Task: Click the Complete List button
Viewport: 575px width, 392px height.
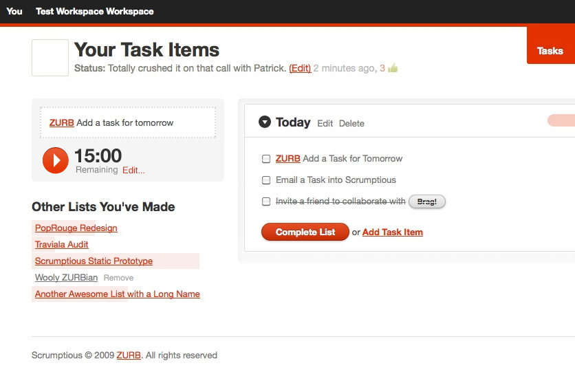Action: [x=305, y=232]
